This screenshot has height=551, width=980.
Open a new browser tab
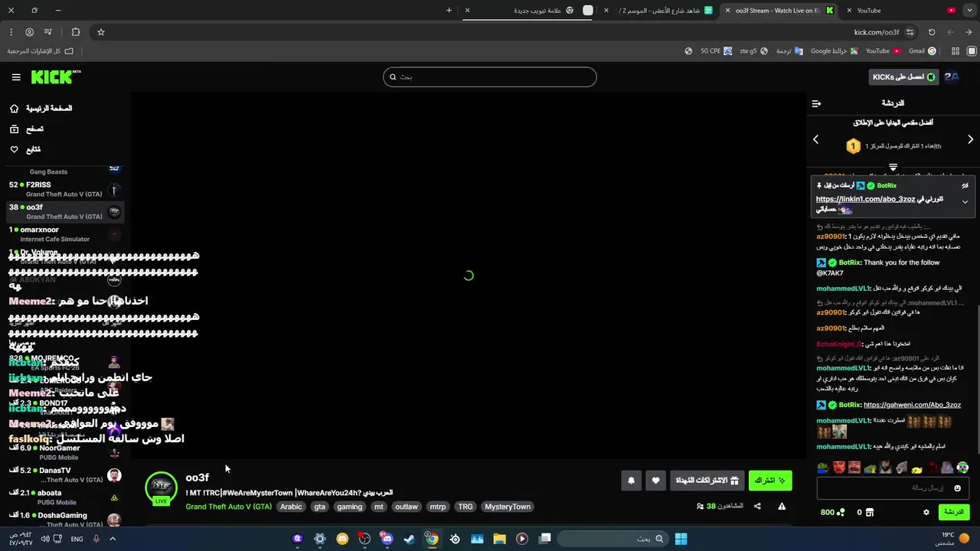pyautogui.click(x=449, y=10)
